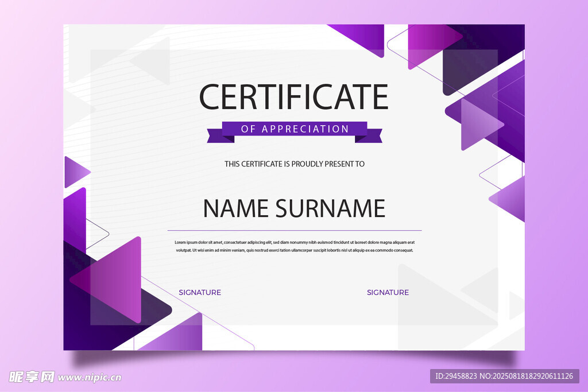Click the nipic logo in the bottom-left watermark
The image size is (588, 392).
(x=31, y=377)
